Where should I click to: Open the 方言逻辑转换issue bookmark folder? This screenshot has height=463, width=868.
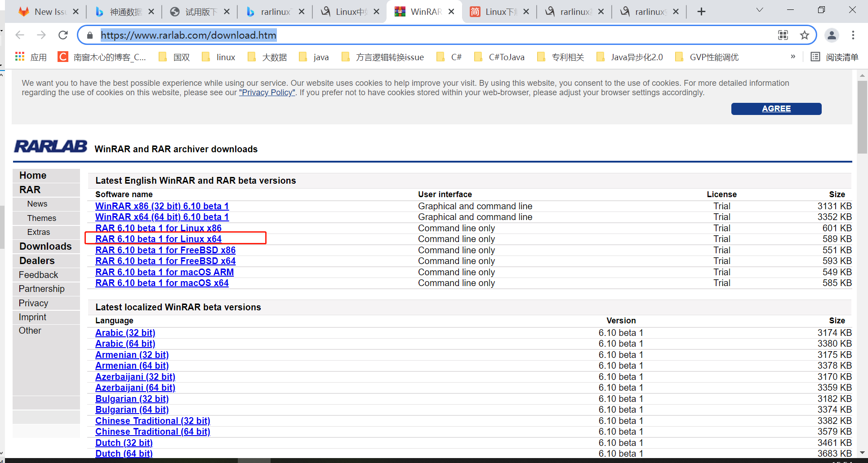click(x=383, y=57)
